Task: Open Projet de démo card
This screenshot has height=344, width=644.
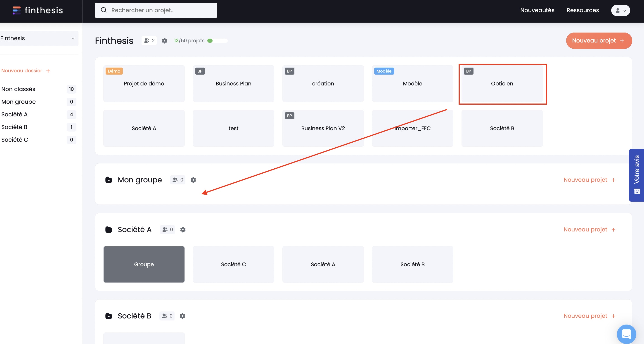Action: (x=144, y=83)
